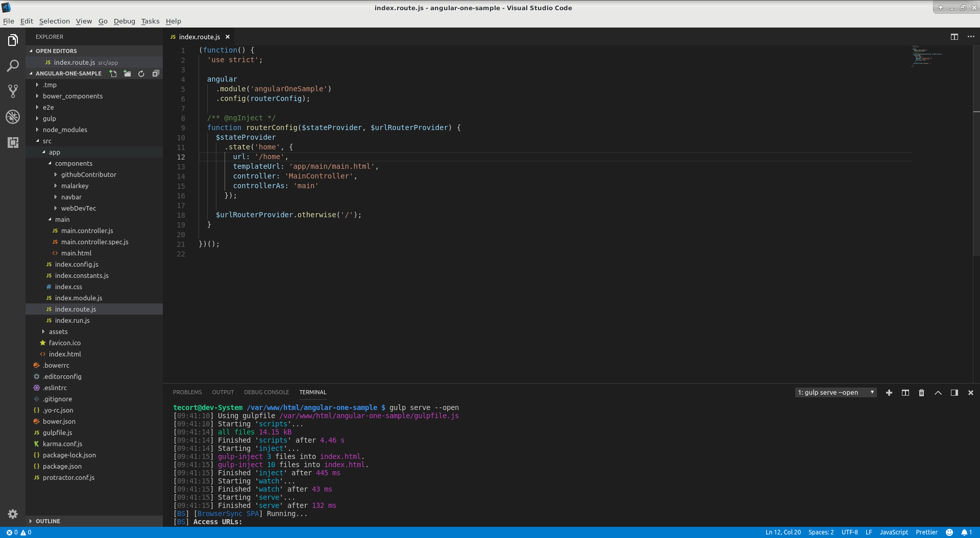Open the Extensions view
The height and width of the screenshot is (538, 980).
(x=13, y=142)
